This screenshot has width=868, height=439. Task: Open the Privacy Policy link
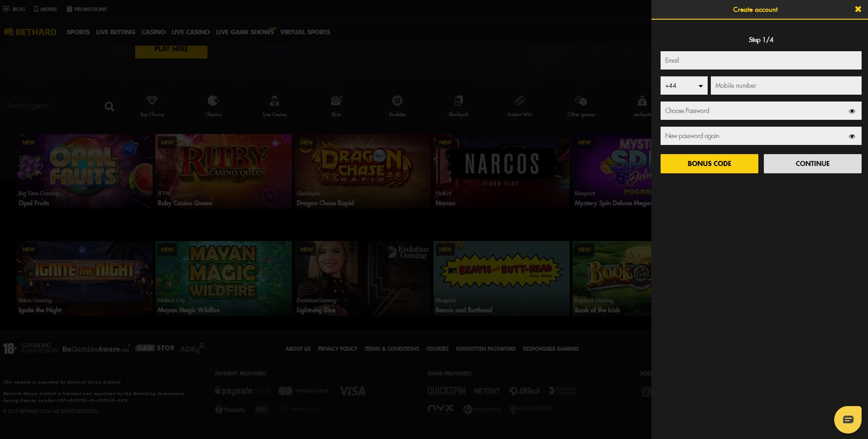coord(338,349)
